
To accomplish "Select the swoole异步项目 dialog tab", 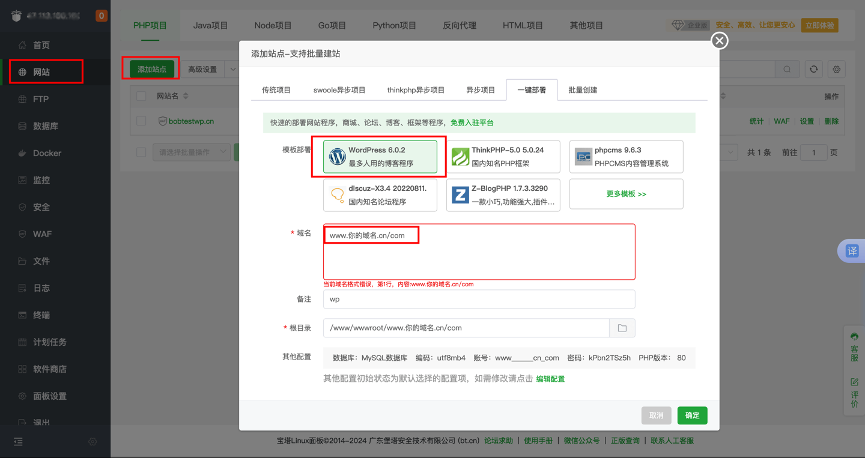I will [339, 90].
